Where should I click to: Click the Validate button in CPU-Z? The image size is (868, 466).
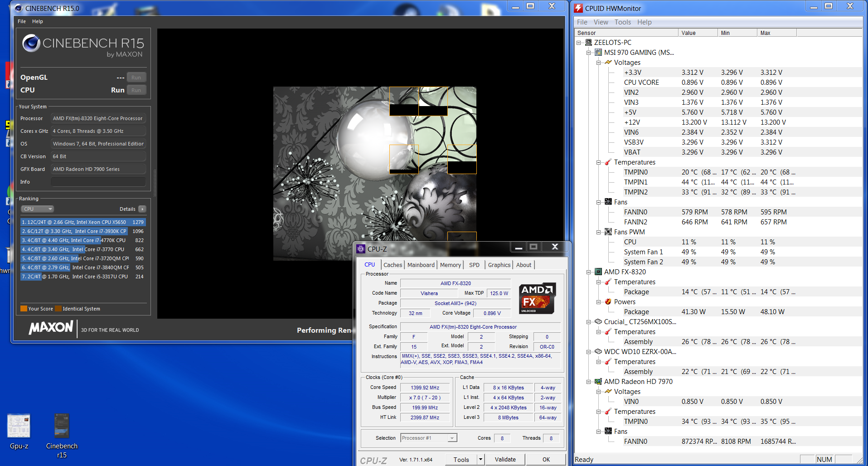[505, 460]
